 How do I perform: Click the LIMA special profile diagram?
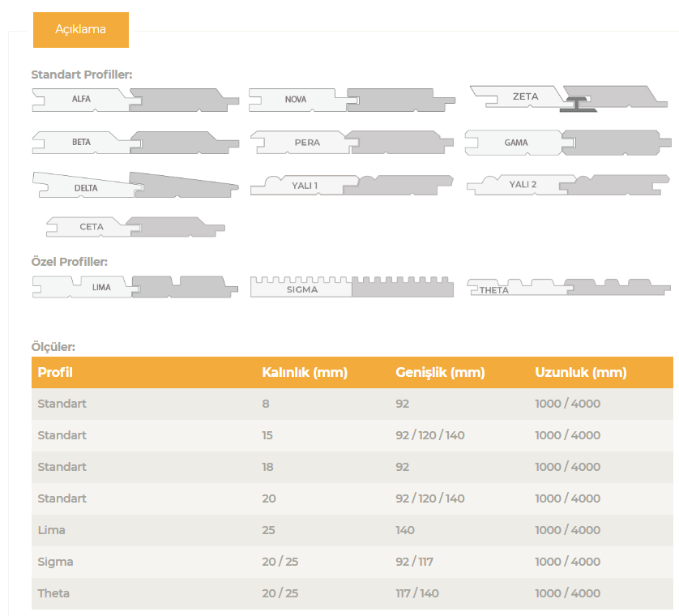(135, 286)
